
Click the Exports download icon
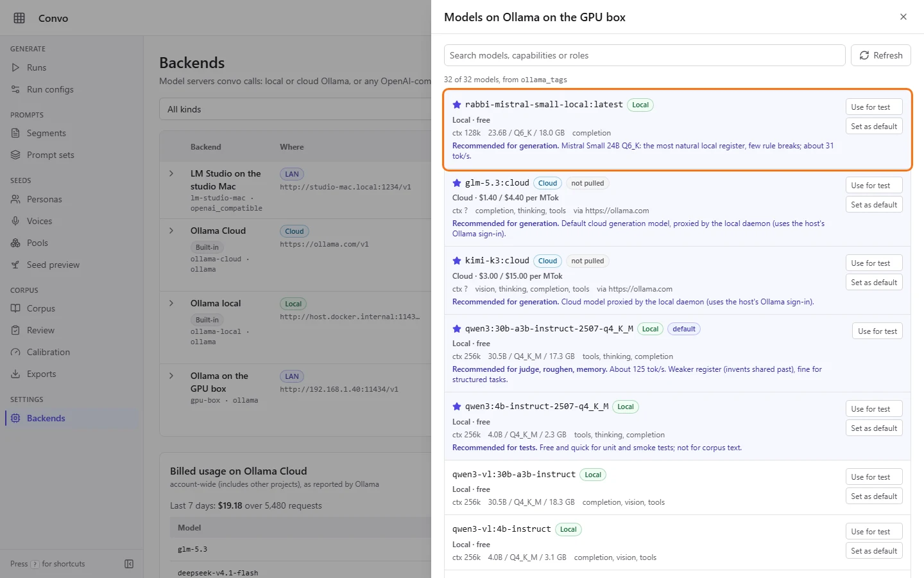pos(15,374)
